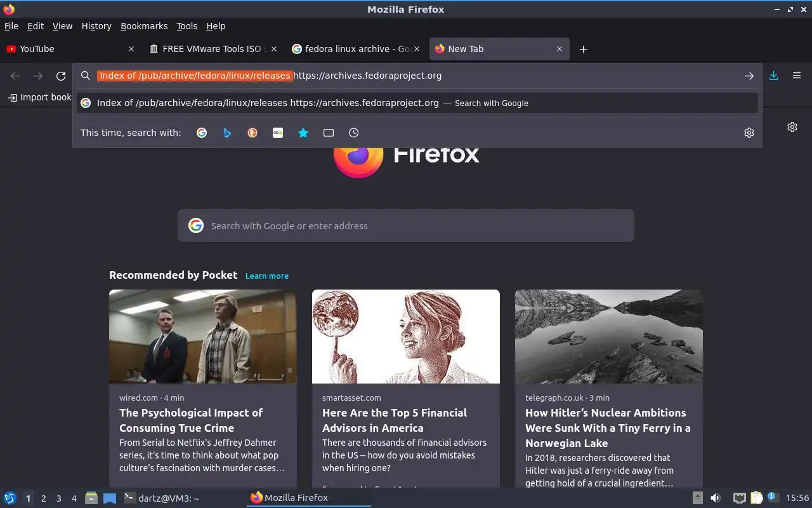The height and width of the screenshot is (508, 812).
Task: Open search settings gear in dropdown
Action: (x=749, y=133)
